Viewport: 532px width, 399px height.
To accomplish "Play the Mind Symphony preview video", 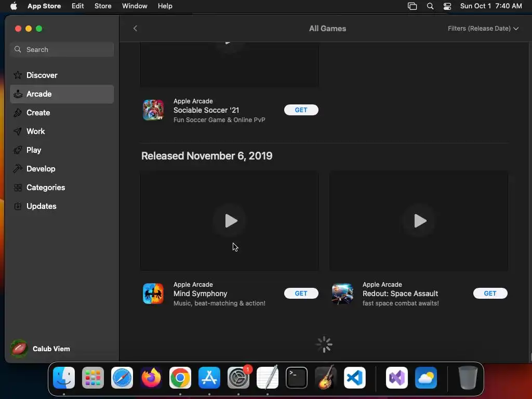I will 230,221.
